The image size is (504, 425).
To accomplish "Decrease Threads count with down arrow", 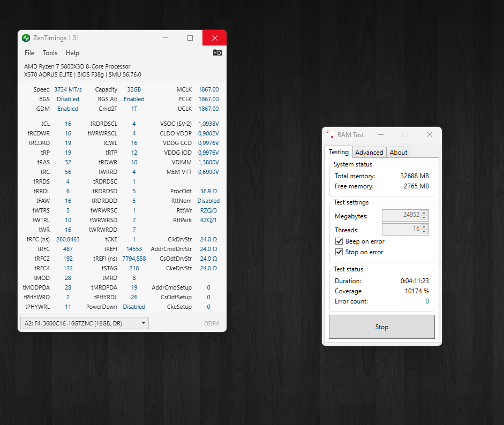I will 424,232.
